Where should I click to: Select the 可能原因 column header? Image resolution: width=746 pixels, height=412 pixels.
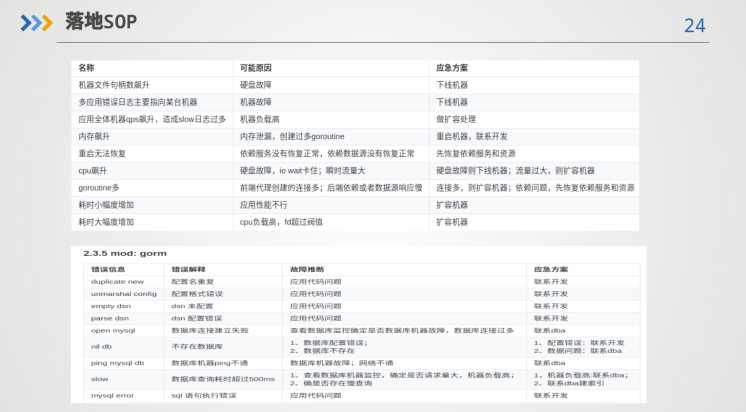(x=255, y=68)
